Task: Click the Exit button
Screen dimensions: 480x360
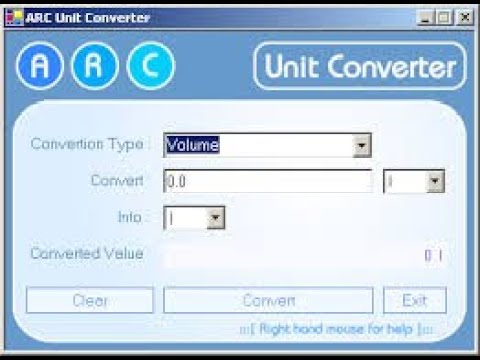Action: click(415, 300)
